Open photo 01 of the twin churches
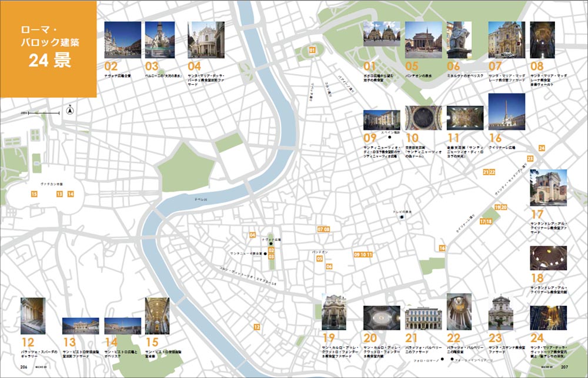The image size is (588, 378). 382,34
